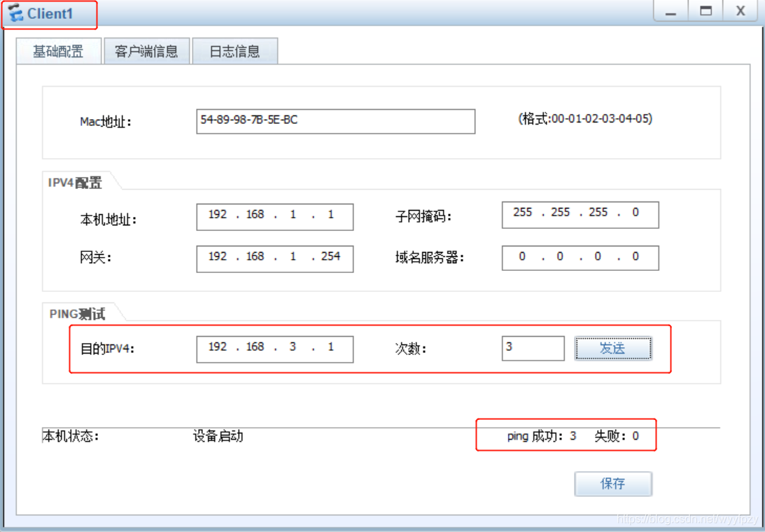Screen dimensions: 765x532
Task: Click the '本机状态:' label
Action: pos(71,436)
